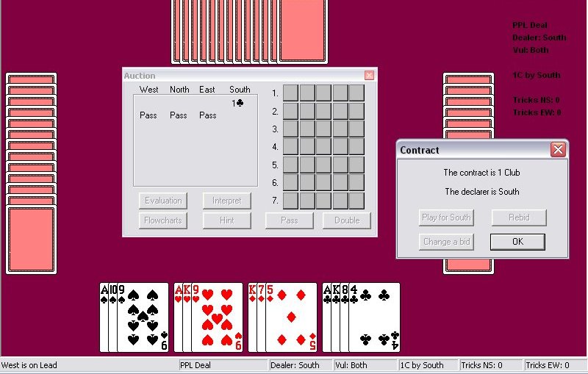Close the Contract dialog window
Viewport: 588px width, 374px height.
[x=558, y=150]
